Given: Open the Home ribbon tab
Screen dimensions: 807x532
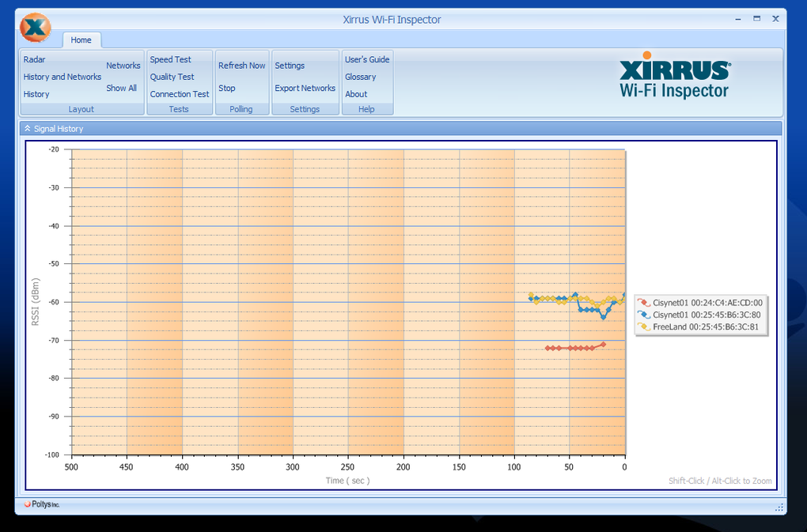Looking at the screenshot, I should point(81,40).
